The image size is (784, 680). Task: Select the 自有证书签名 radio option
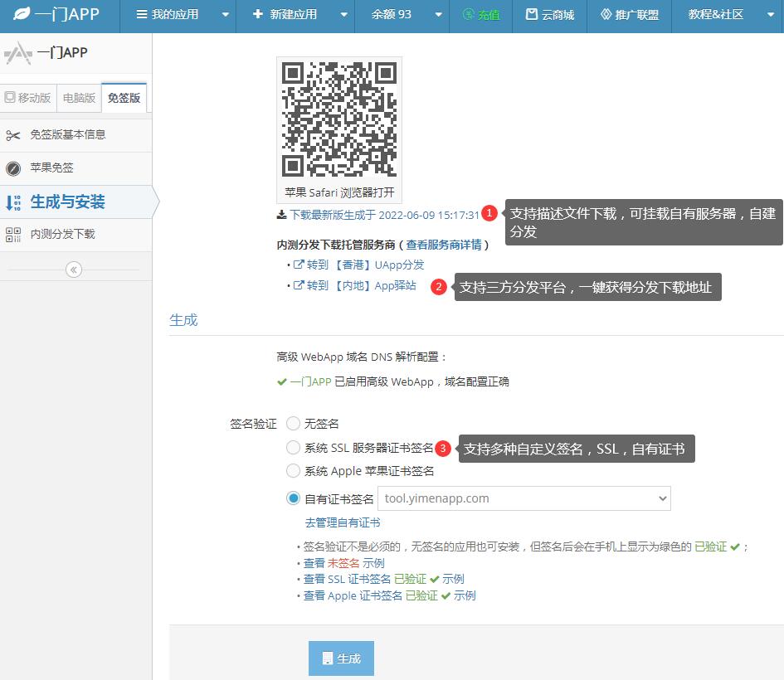coord(294,498)
